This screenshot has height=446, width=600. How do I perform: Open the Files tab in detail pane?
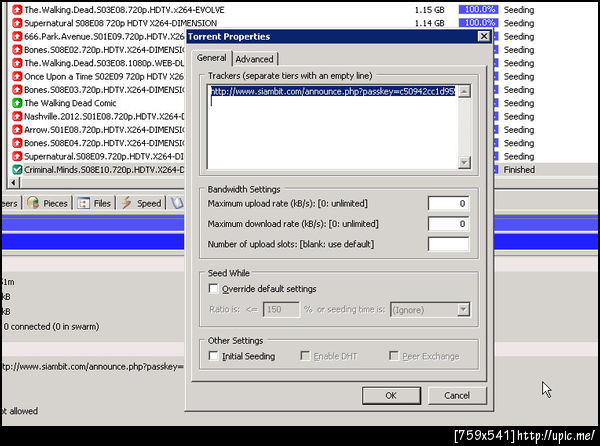(95, 203)
